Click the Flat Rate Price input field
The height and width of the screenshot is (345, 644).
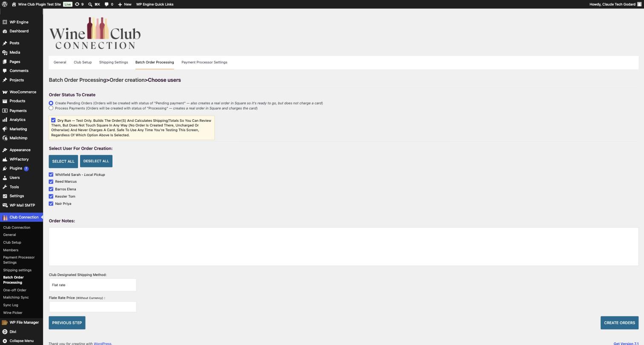coord(92,307)
